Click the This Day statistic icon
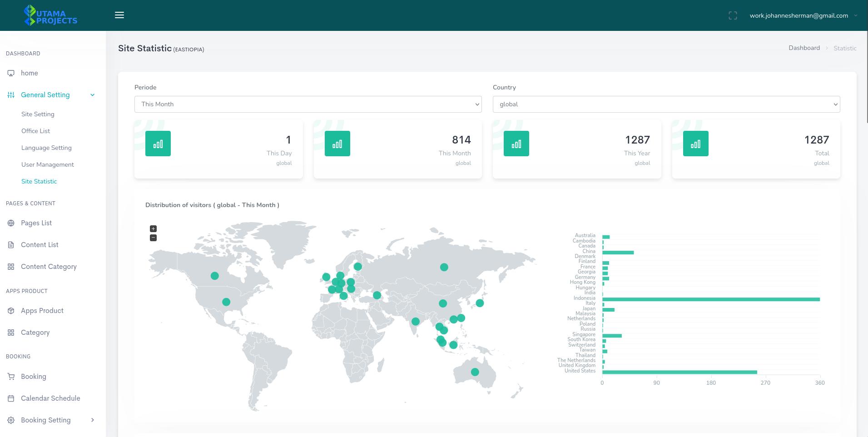 pos(158,144)
